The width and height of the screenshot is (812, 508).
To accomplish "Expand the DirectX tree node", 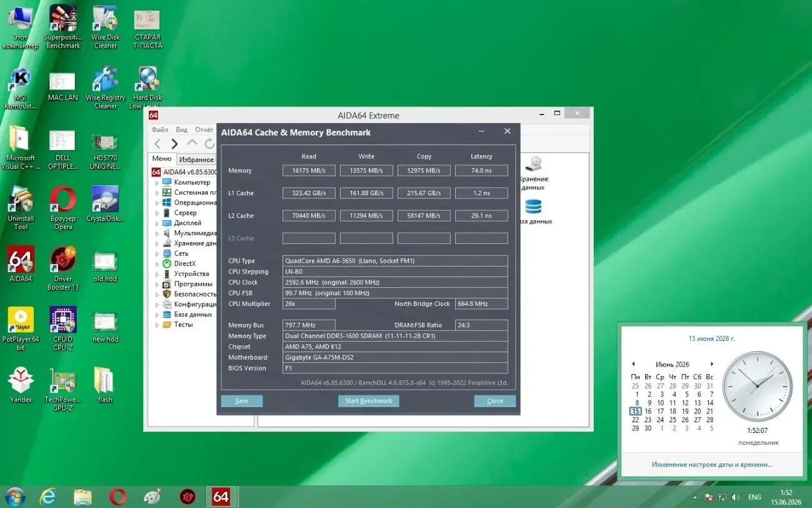I will pyautogui.click(x=157, y=264).
